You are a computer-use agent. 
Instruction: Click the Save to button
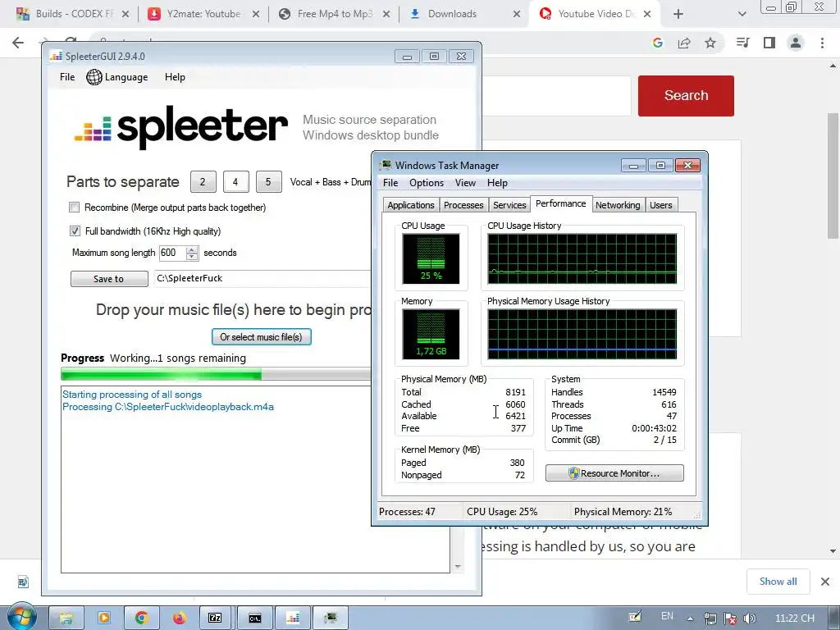click(x=109, y=279)
